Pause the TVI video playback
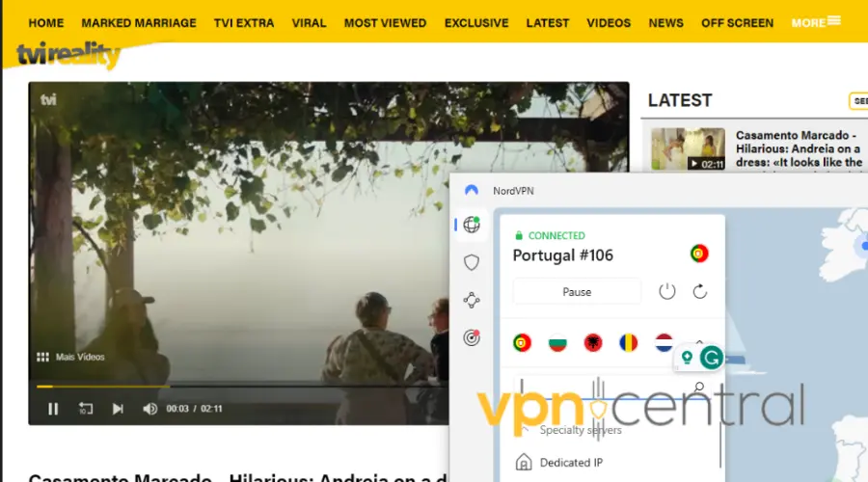The image size is (868, 482). [x=53, y=409]
